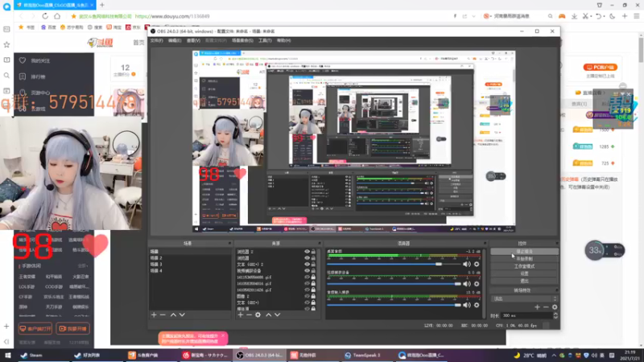Mute the third mixer channel speaker icon
Viewport: 644px width, 362px height.
click(x=467, y=305)
